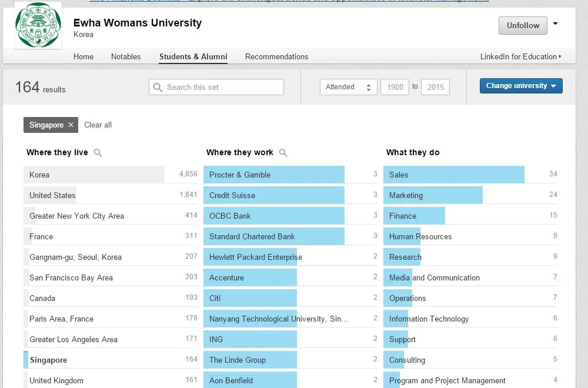Viewport: 588px width, 388px height.
Task: Click the Clear all link
Action: (x=98, y=125)
